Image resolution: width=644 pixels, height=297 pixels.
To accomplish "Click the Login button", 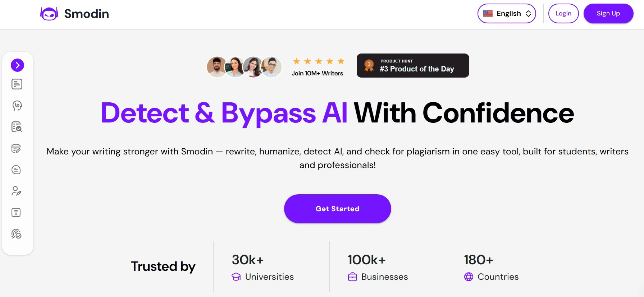I will click(563, 14).
